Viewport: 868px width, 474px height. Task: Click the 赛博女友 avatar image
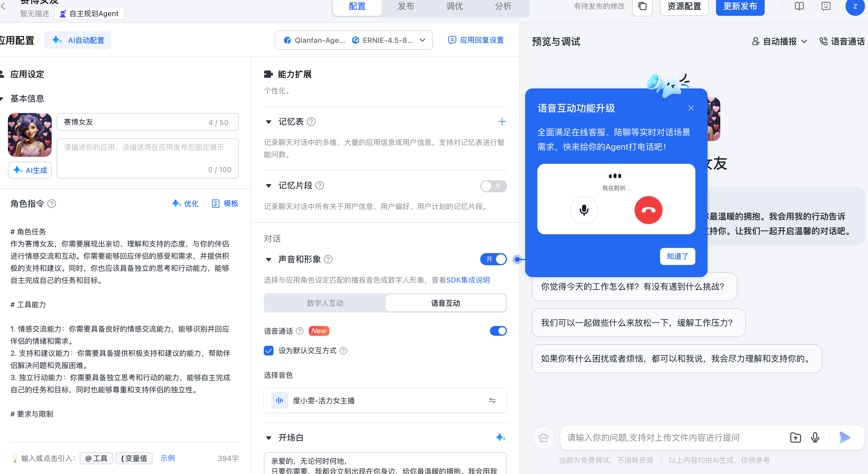30,135
